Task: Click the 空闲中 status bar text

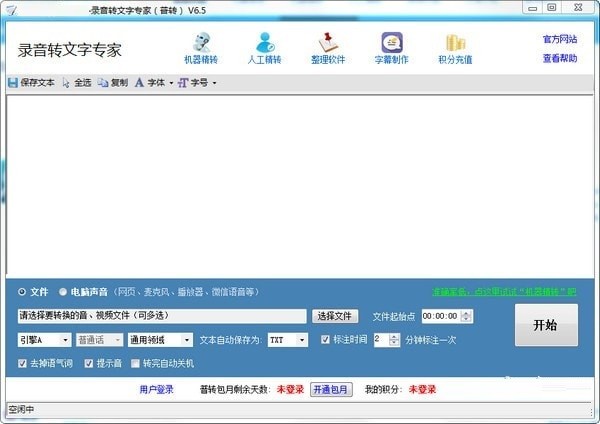Action: click(21, 409)
